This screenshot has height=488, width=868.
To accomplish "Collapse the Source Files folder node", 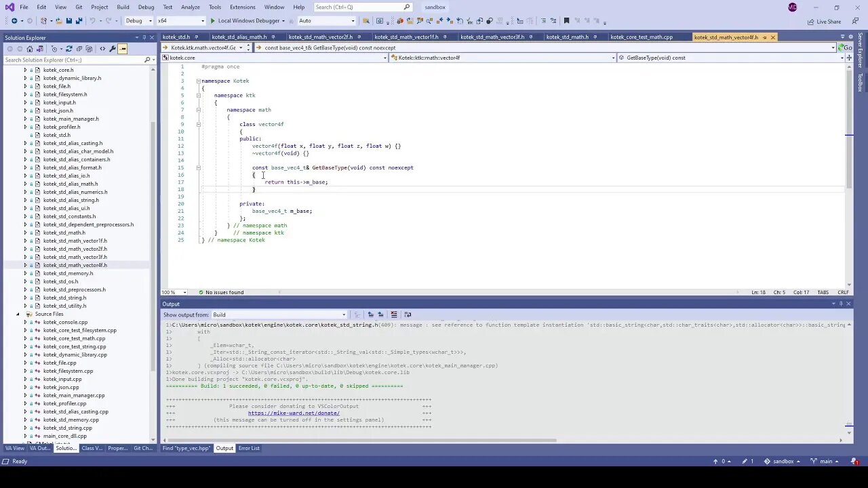I will point(18,314).
